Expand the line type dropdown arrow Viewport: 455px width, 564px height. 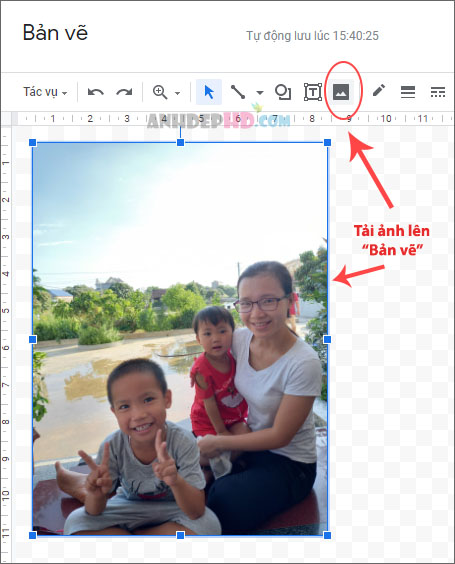(x=260, y=93)
